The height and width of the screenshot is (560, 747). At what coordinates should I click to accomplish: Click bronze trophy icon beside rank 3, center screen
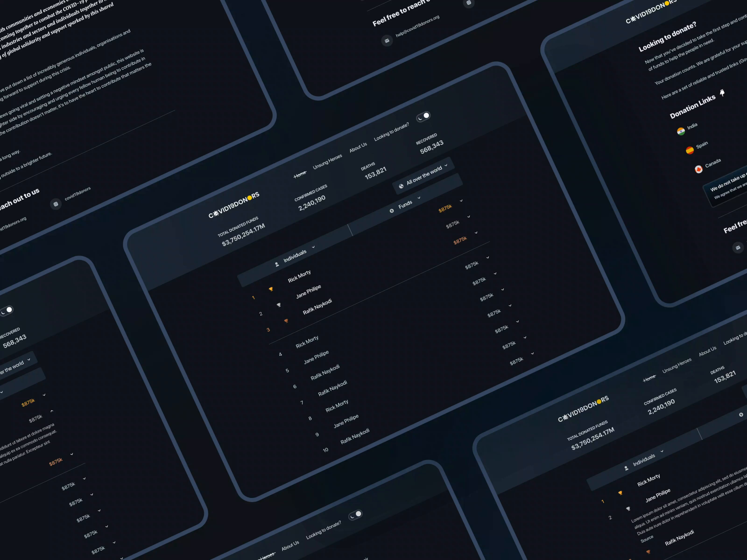click(286, 321)
